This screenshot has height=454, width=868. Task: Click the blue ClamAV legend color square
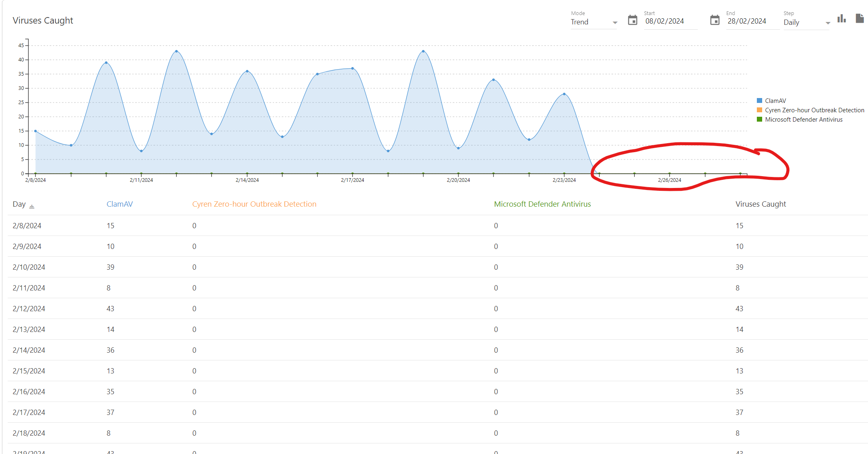pos(759,101)
